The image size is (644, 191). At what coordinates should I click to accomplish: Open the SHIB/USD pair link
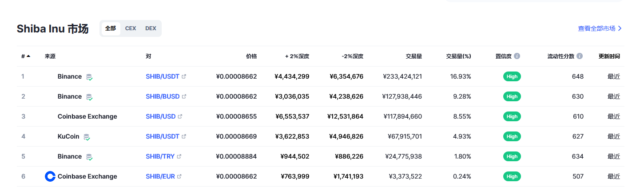[x=161, y=116]
